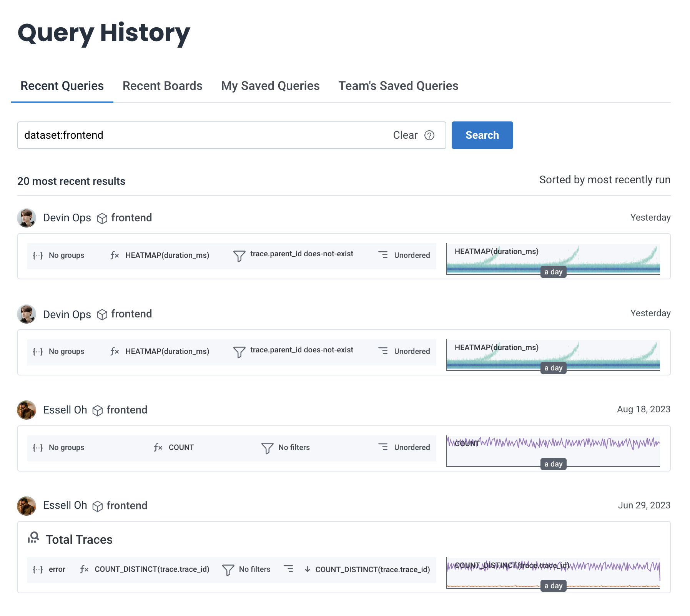Toggle Unordered on Essell Oh's COUNT query
This screenshot has height=616, width=690.
[384, 447]
